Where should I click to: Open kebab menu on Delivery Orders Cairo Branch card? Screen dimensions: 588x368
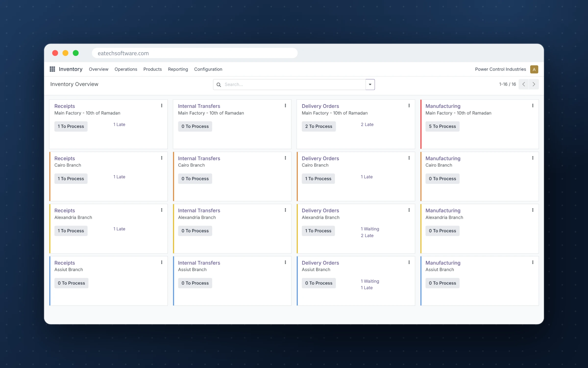[x=409, y=158]
